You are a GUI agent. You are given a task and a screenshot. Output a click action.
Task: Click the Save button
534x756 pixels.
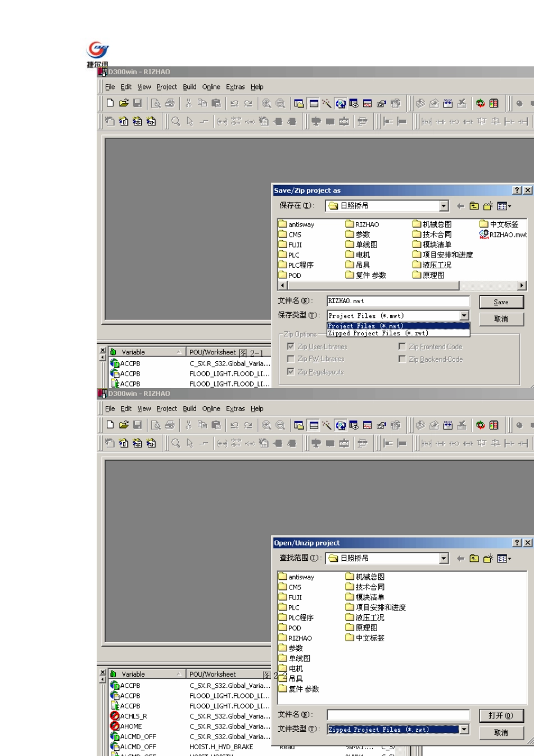pyautogui.click(x=501, y=302)
